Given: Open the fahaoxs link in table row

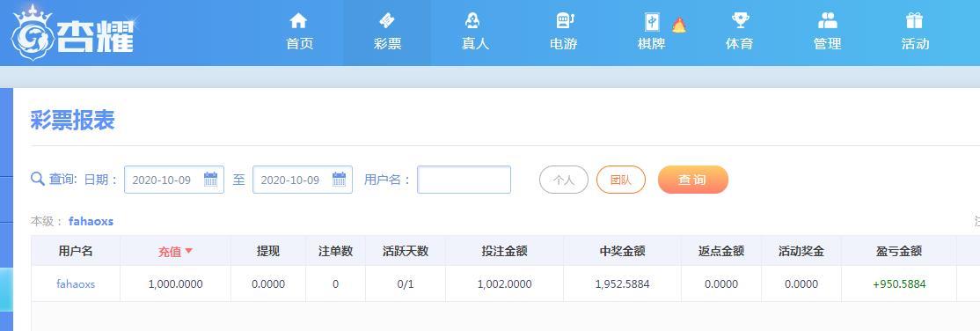Looking at the screenshot, I should (x=76, y=284).
